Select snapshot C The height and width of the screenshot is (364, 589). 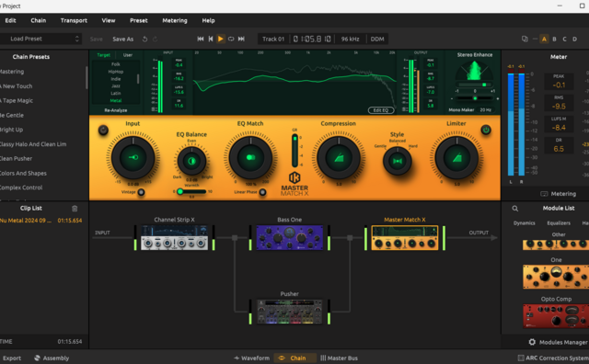click(x=564, y=39)
